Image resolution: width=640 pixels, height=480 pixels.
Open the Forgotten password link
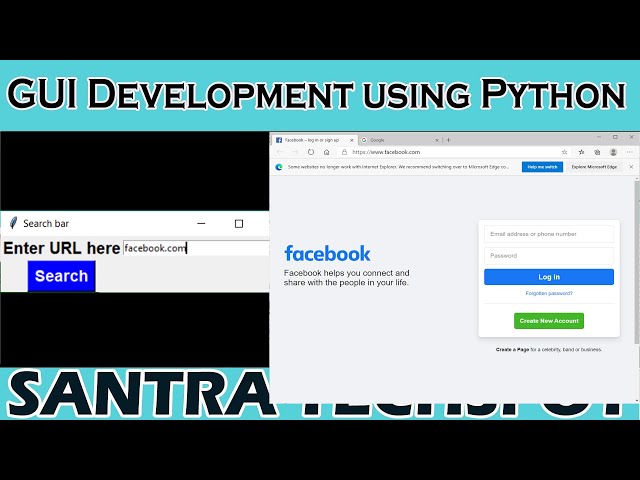(x=549, y=293)
